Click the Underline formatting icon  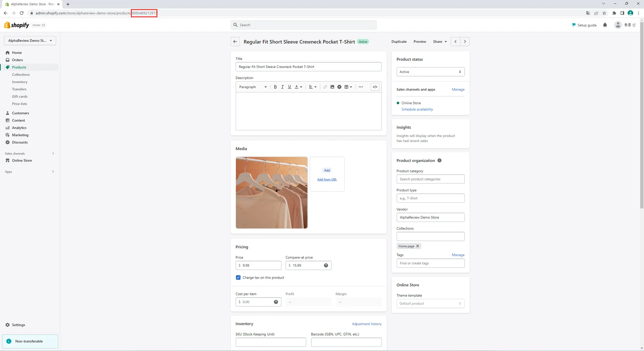(x=290, y=87)
